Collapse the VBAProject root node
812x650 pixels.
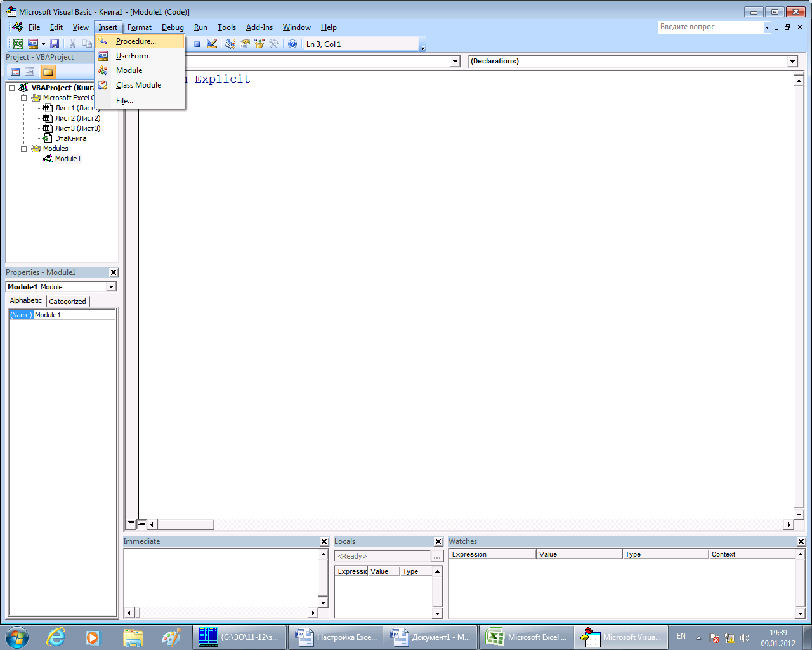[x=12, y=88]
